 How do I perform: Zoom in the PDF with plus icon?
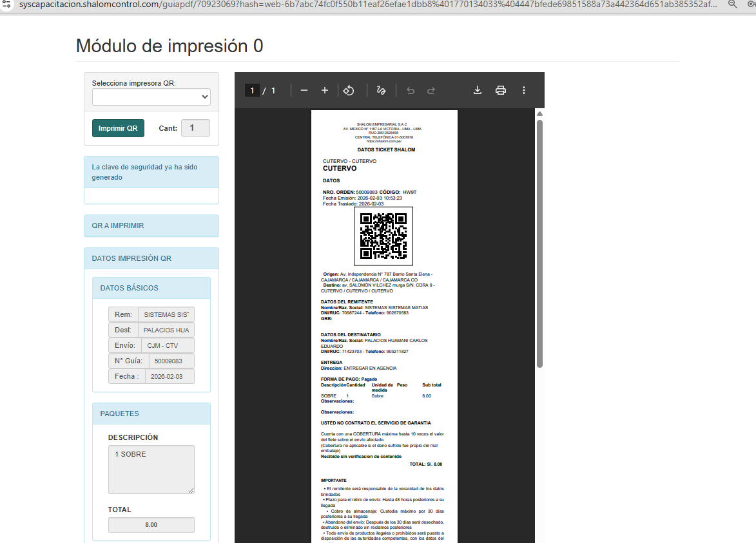click(x=325, y=91)
